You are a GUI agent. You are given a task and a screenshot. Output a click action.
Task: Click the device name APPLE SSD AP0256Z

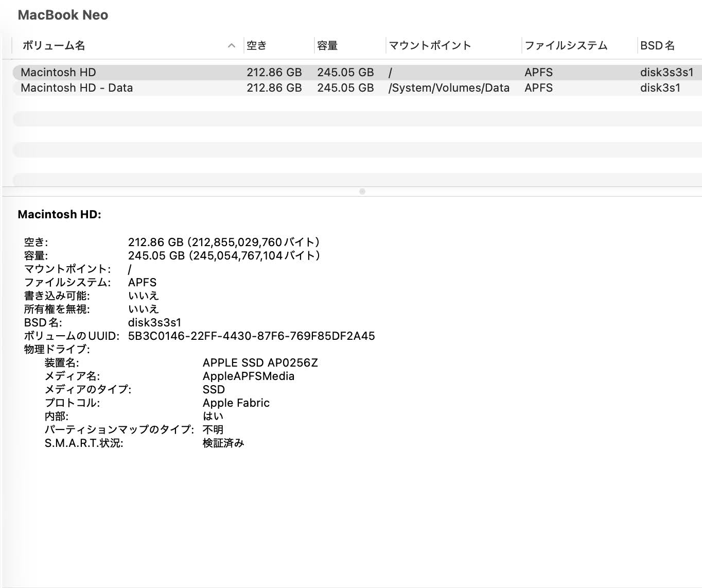click(x=260, y=362)
